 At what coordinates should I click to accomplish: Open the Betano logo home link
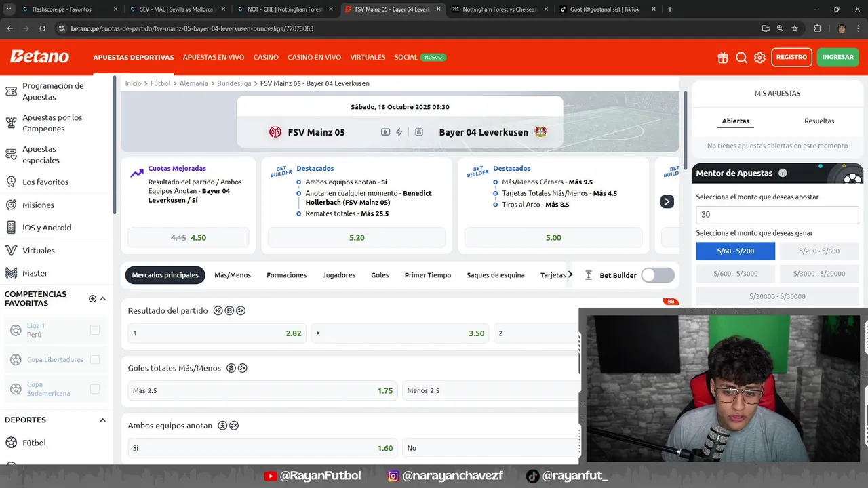pyautogui.click(x=39, y=57)
